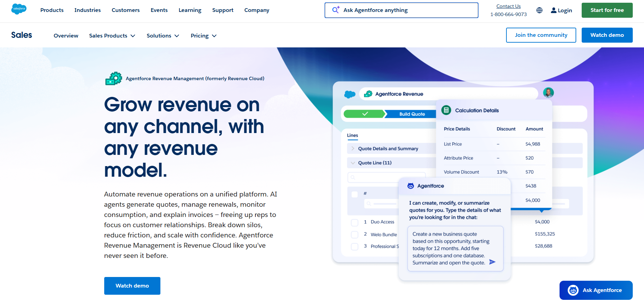Click the Login person icon
644x307 pixels.
(554, 10)
